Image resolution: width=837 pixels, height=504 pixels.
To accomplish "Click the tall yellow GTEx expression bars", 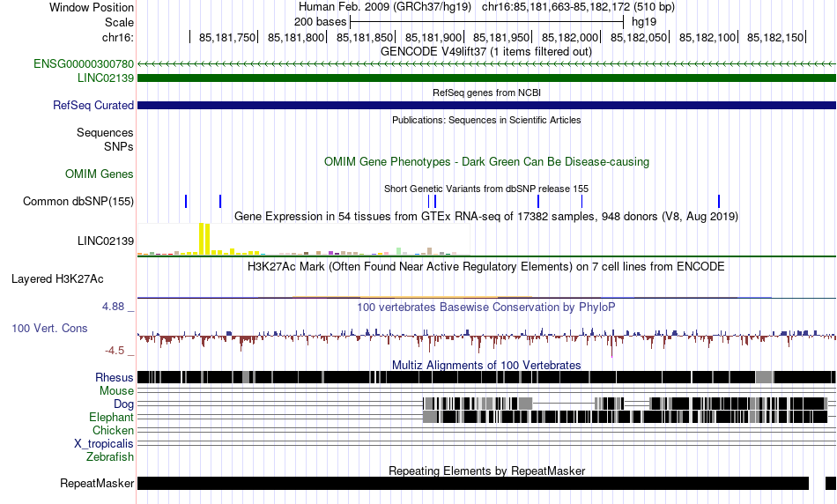I will (x=204, y=239).
